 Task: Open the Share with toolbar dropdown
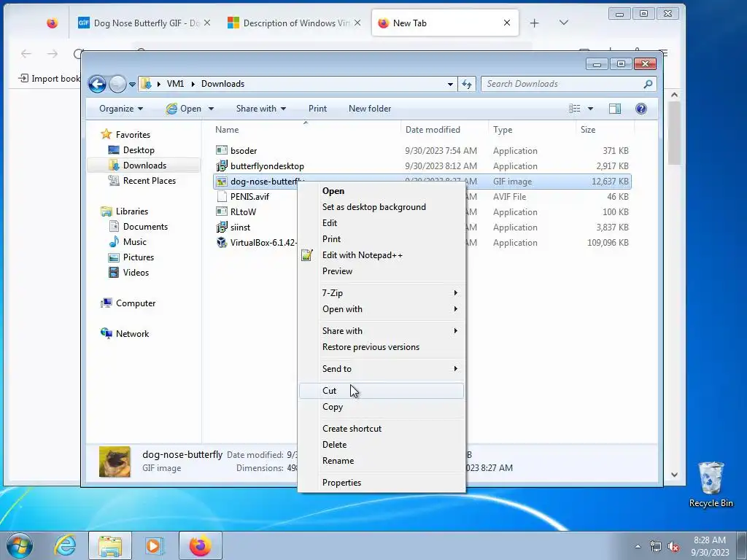click(261, 109)
